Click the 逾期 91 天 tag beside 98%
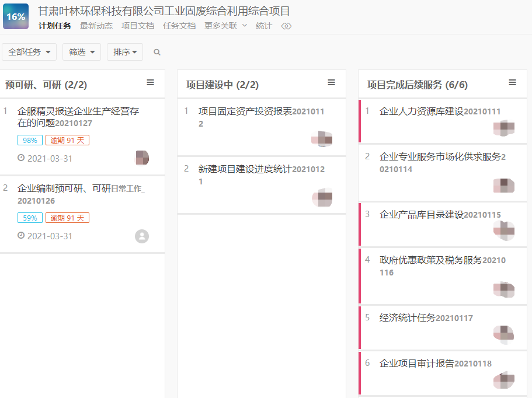The height and width of the screenshot is (398, 532). tap(68, 141)
